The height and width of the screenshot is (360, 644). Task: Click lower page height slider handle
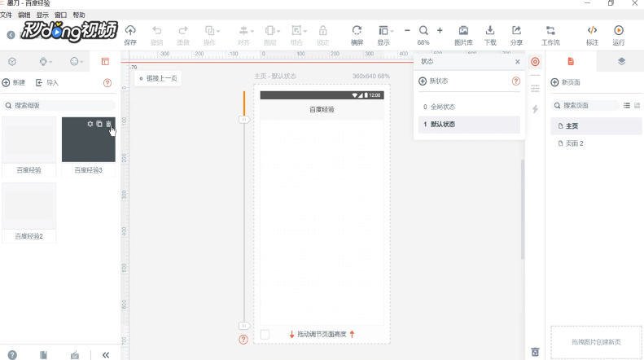[244, 326]
